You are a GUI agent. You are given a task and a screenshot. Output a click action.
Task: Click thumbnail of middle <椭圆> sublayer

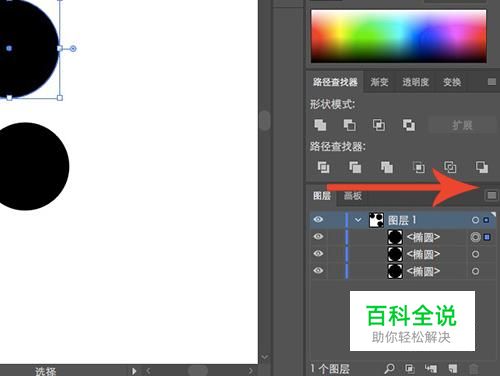point(395,254)
